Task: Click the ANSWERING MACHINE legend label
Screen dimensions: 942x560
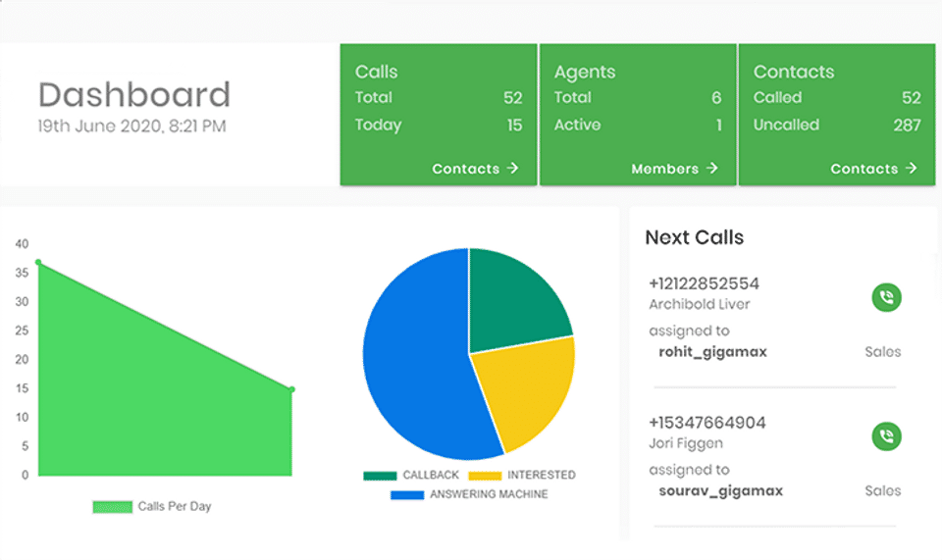Action: (489, 494)
